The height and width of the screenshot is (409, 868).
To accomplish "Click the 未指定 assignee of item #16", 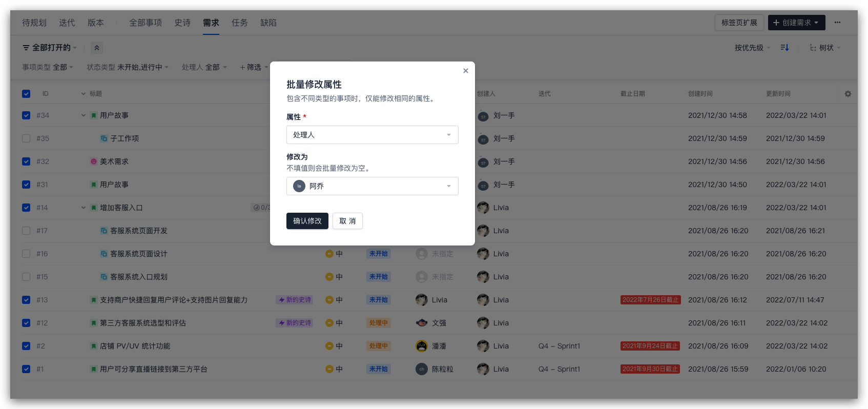I will [435, 254].
